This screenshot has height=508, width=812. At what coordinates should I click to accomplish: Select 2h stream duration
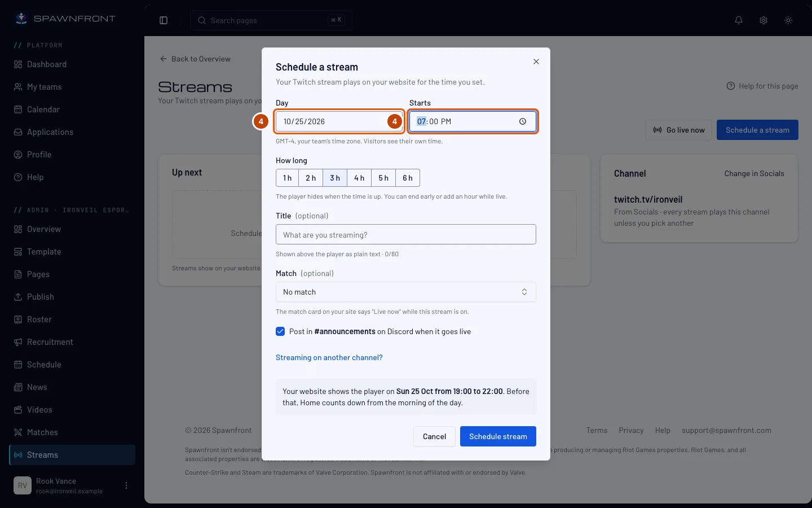pyautogui.click(x=311, y=178)
